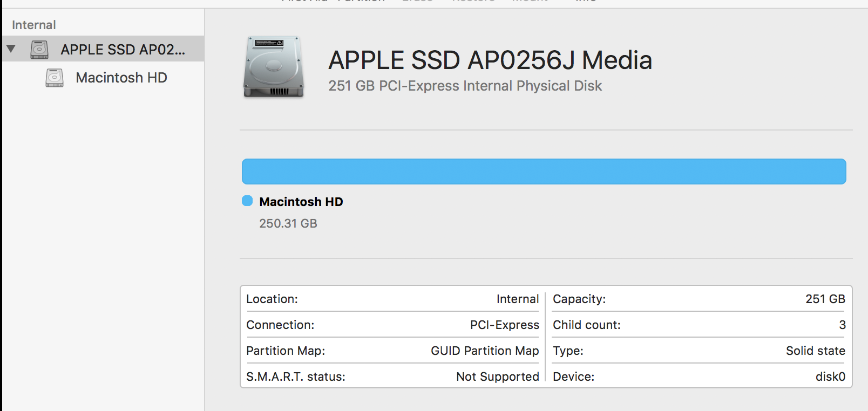
Task: Click the S.M.A.R.T. status: label
Action: click(296, 376)
